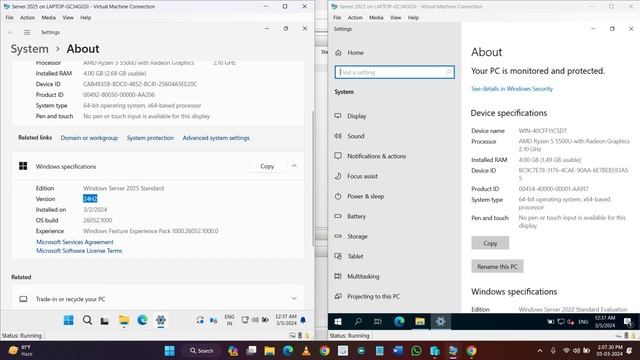Go to Home in Server 2022 Settings
Viewport: 640px width, 360px height.
(x=355, y=53)
